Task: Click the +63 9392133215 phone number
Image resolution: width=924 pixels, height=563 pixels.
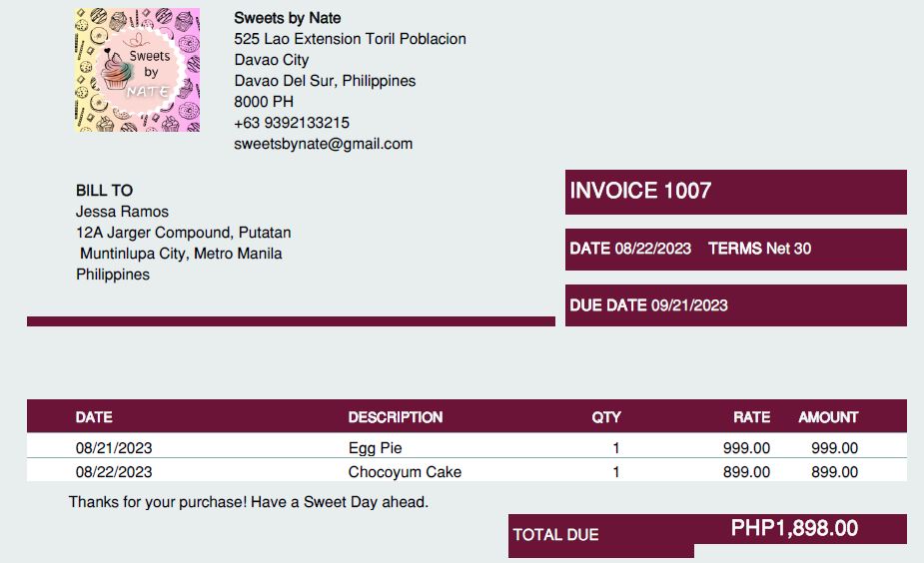Action: 292,123
